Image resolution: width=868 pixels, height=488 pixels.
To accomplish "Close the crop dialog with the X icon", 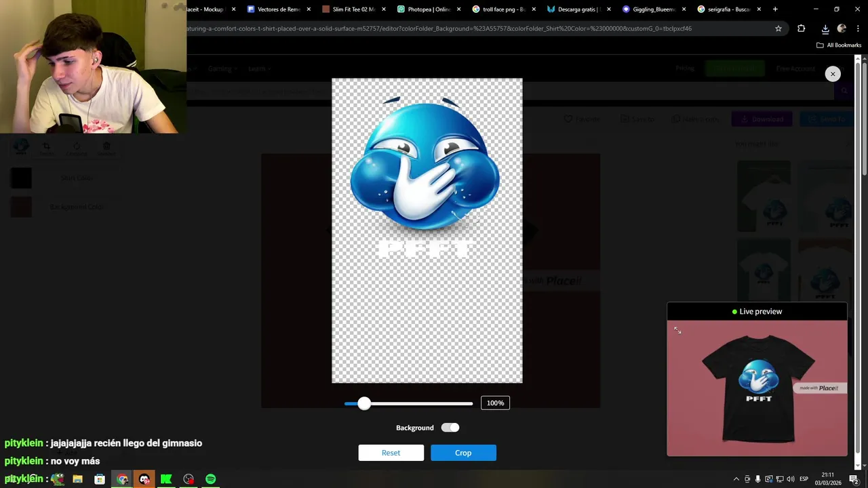I will (833, 74).
